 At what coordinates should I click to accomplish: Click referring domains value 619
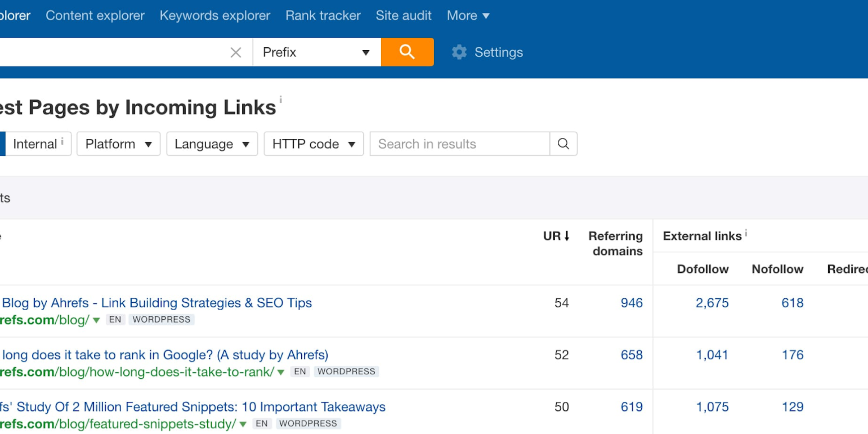tap(631, 407)
